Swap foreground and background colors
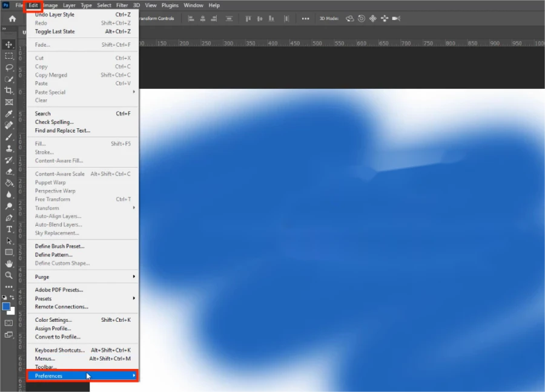This screenshot has width=545, height=392. (x=12, y=298)
